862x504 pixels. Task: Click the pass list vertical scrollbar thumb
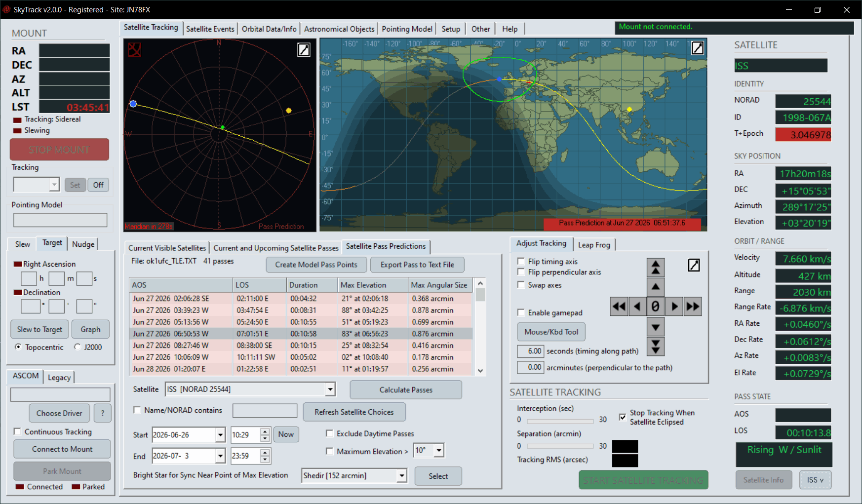tap(480, 295)
